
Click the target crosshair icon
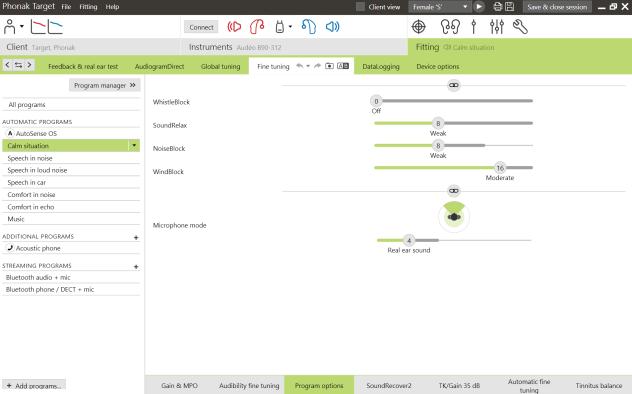418,27
